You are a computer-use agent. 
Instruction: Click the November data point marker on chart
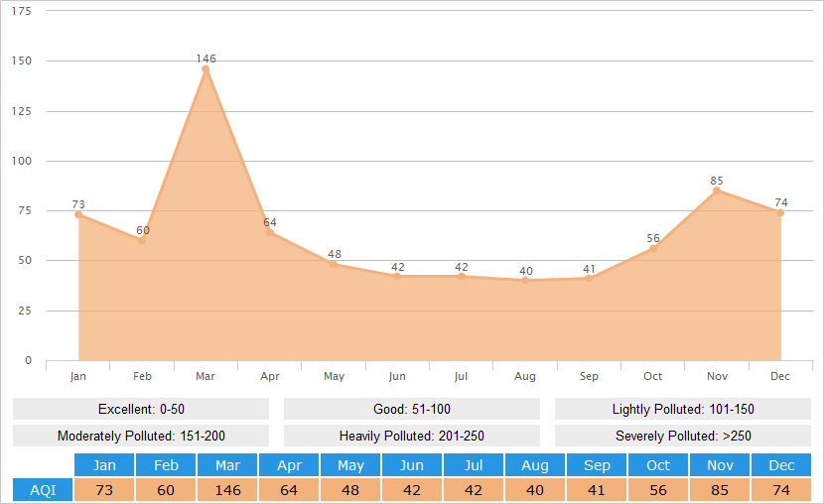(717, 190)
